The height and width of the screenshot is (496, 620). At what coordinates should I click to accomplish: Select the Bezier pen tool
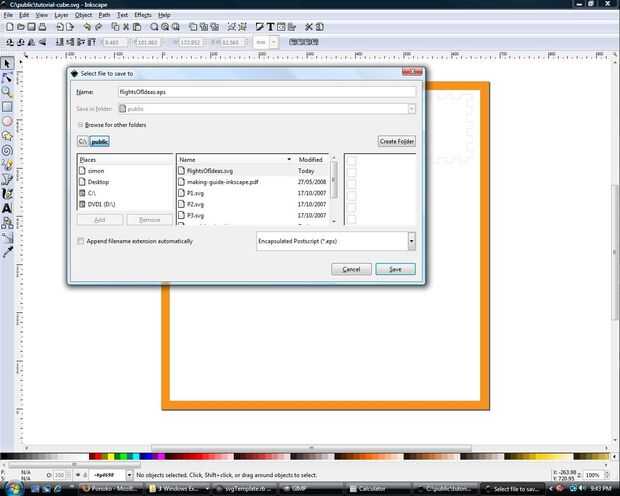click(x=7, y=180)
